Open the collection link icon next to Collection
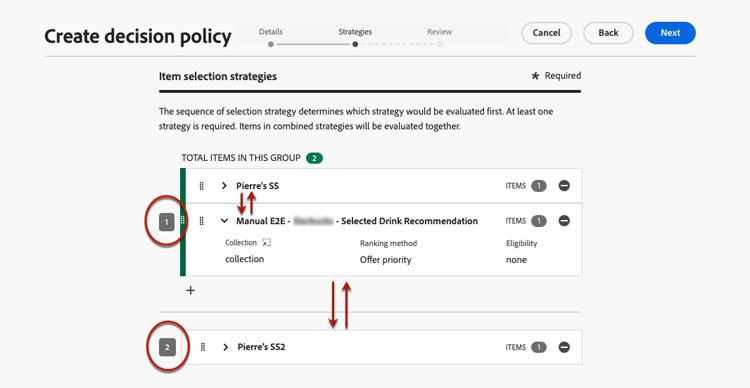Screen dimensions: 750x388 point(266,243)
